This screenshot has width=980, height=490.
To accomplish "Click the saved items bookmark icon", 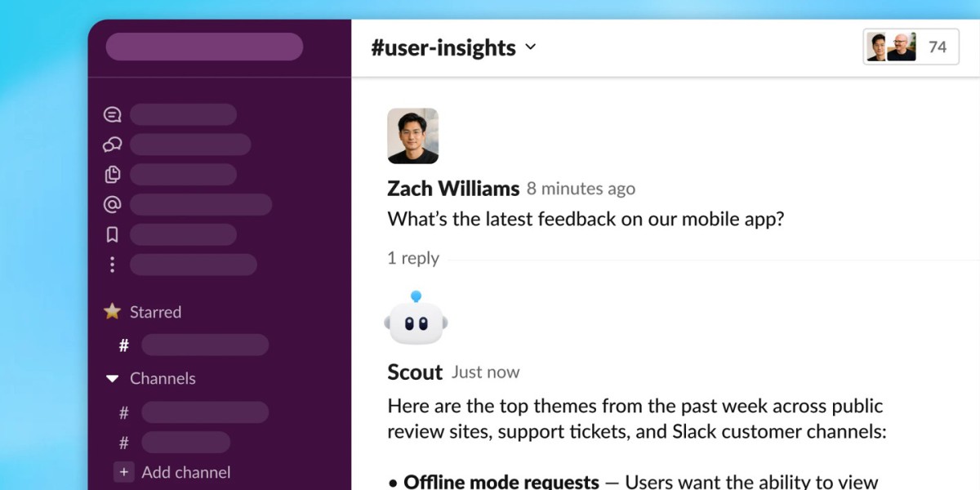I will 112,234.
